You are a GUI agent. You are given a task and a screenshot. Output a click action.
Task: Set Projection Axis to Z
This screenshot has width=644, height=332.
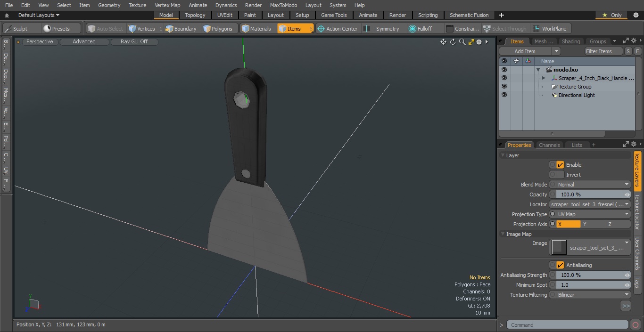(618, 224)
